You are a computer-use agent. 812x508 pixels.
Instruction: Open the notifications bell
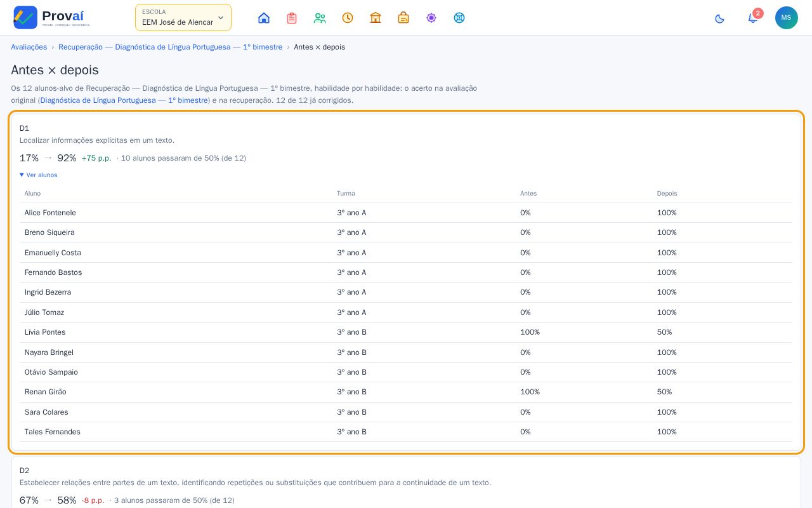tap(752, 18)
